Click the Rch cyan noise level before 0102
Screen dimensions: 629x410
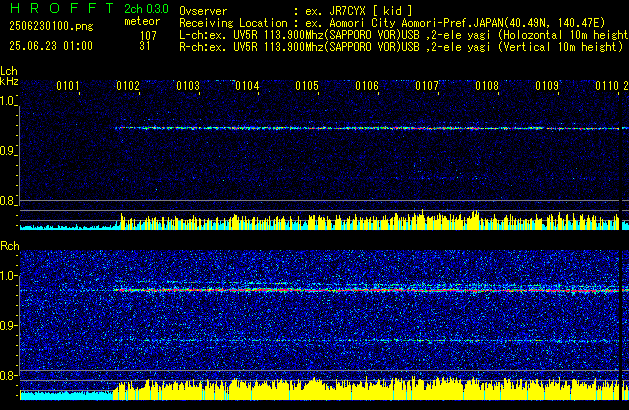click(67, 395)
